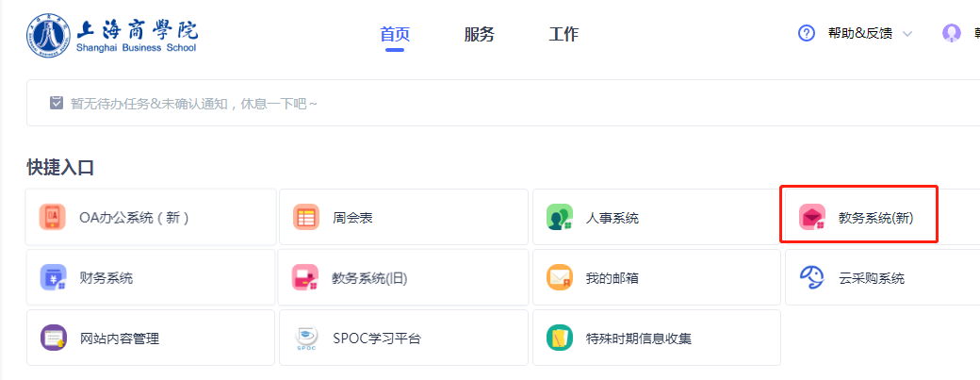Viewport: 980px width, 380px height.
Task: Click the Shanghai Business School logo
Action: pos(111,35)
